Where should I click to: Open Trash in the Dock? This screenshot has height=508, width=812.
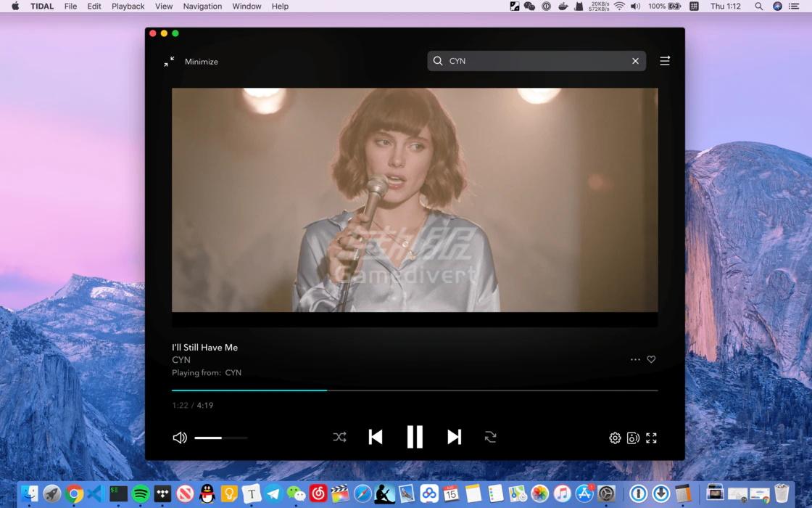pyautogui.click(x=782, y=493)
